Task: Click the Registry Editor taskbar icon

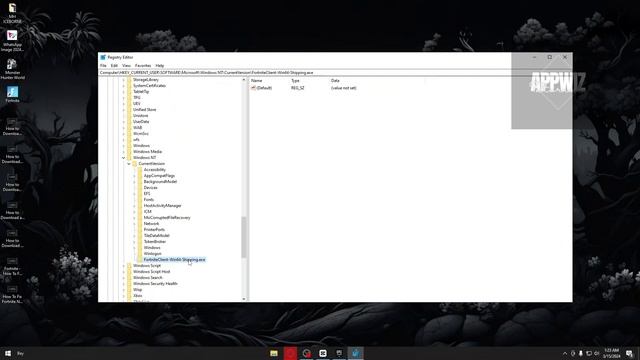Action: point(356,353)
